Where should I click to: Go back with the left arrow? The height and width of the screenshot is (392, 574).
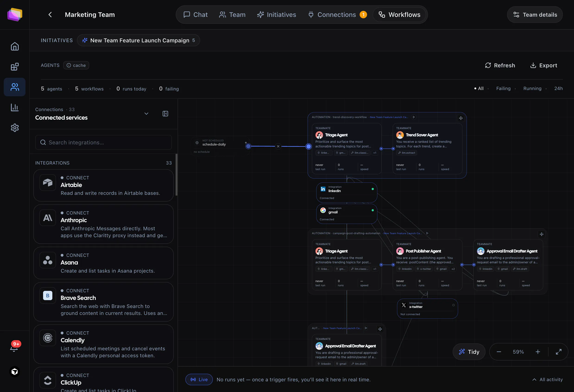50,15
